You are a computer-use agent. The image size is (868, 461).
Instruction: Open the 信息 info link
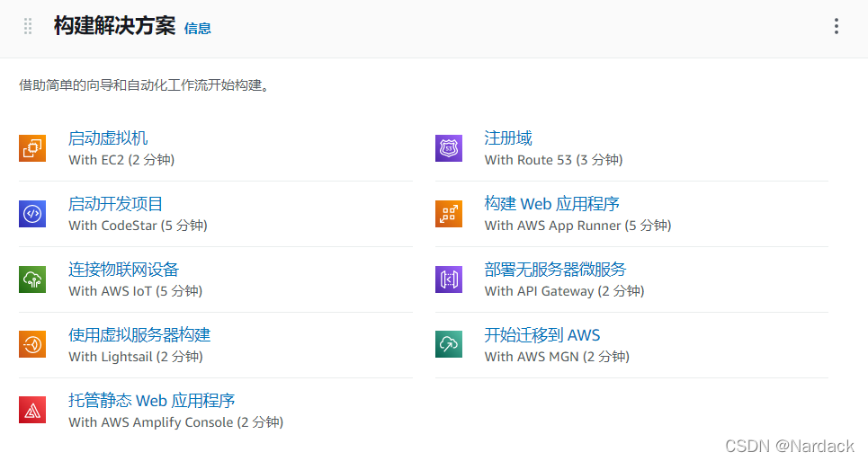click(197, 28)
